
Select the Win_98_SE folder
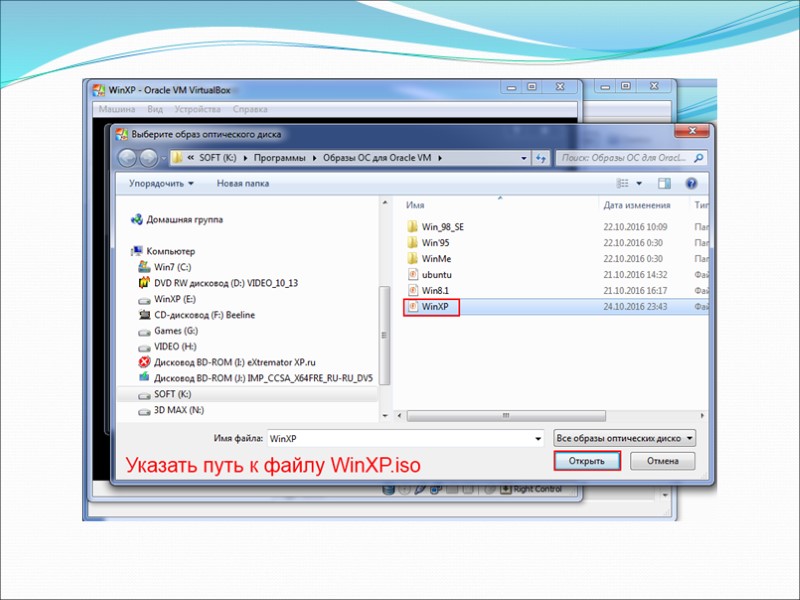[x=436, y=227]
